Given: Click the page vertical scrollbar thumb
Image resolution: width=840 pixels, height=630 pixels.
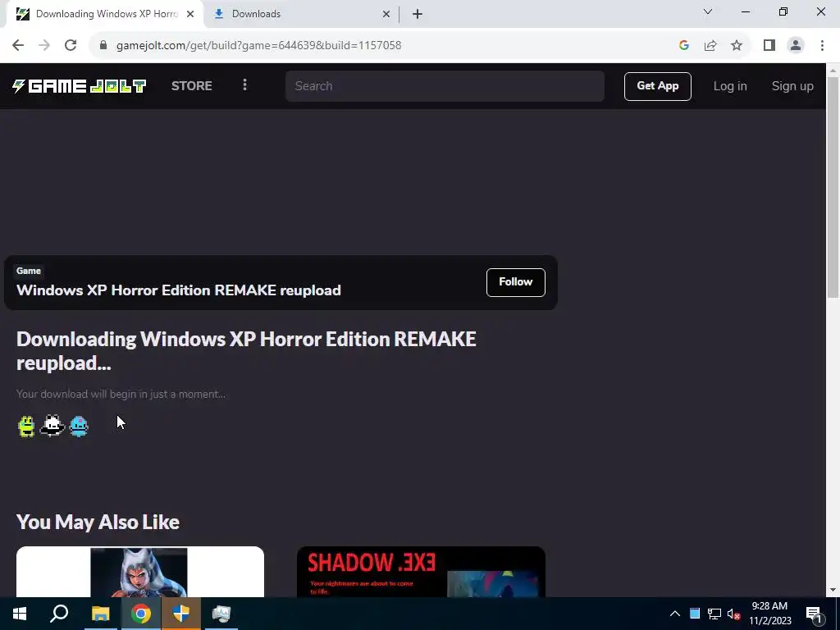Looking at the screenshot, I should (x=833, y=187).
